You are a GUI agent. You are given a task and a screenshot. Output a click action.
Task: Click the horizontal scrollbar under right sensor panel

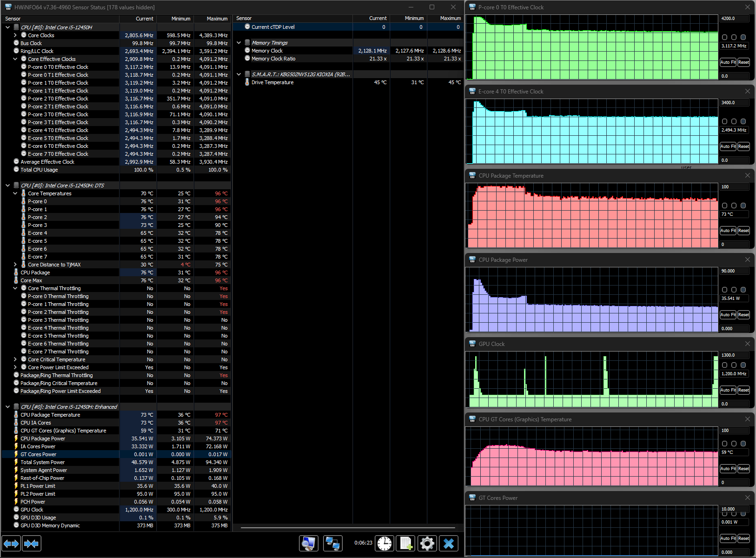348,528
